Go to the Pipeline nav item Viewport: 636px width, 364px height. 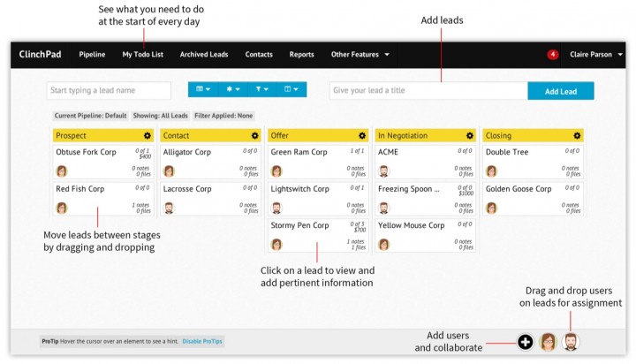tap(92, 55)
